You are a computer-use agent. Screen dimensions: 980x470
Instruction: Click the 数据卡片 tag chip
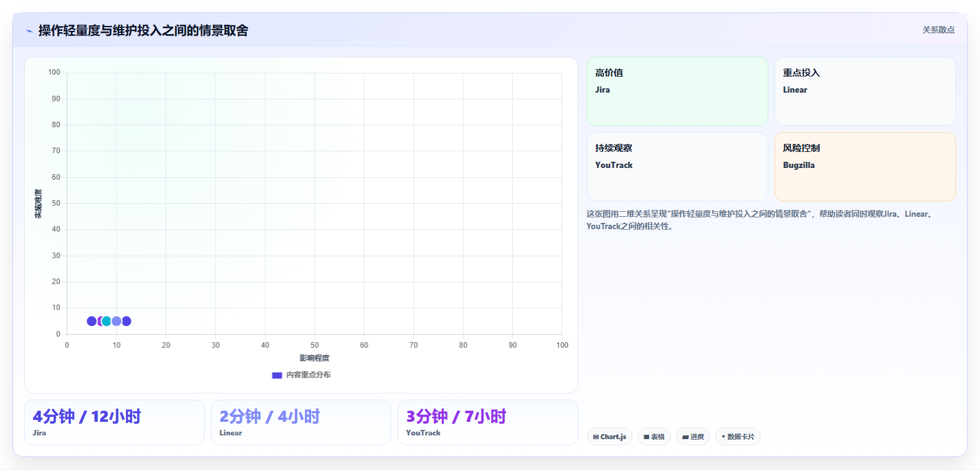(738, 437)
